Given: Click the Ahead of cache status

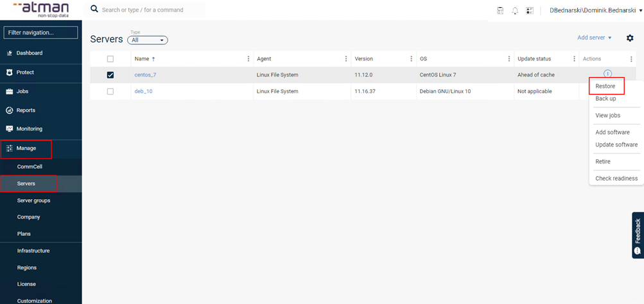Looking at the screenshot, I should click(536, 75).
